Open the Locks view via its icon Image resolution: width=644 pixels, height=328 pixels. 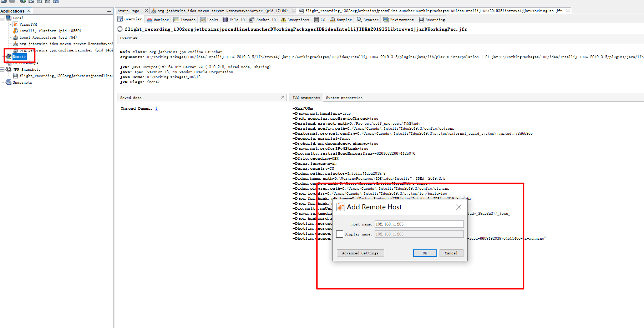pos(203,20)
